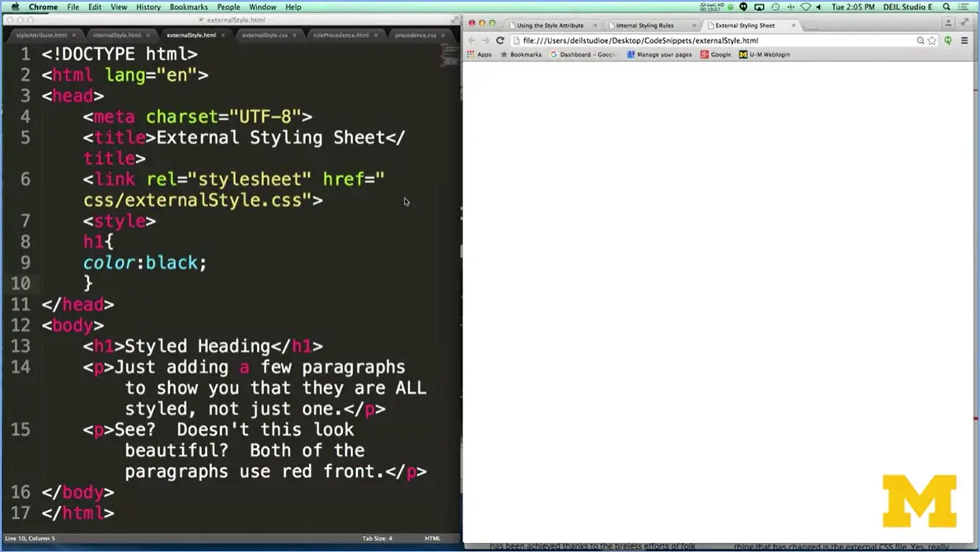Open the Bookmarks menu in the menu bar
The height and width of the screenshot is (552, 980).
pos(188,7)
